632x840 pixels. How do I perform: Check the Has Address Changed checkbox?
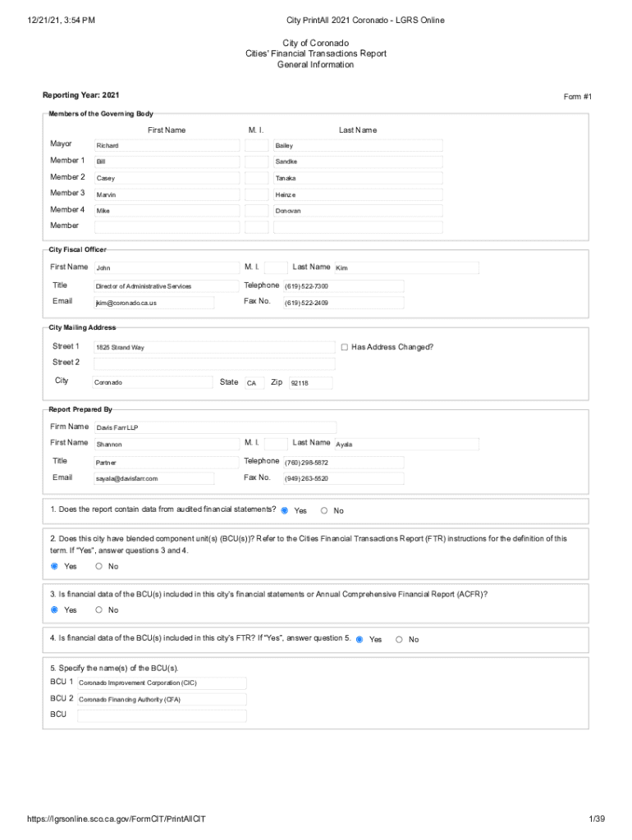pyautogui.click(x=345, y=347)
